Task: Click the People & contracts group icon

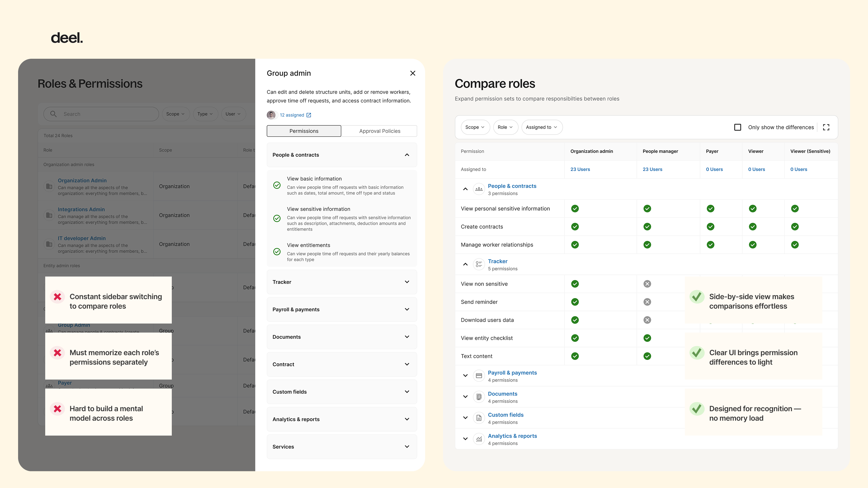Action: [479, 189]
